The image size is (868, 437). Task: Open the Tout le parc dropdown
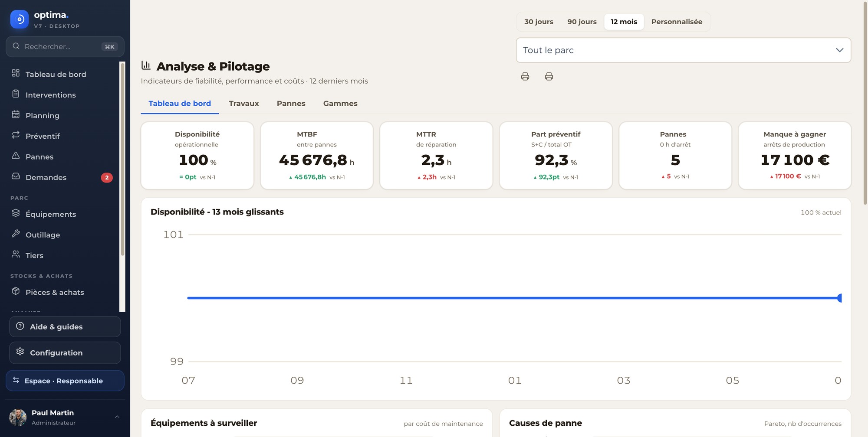click(684, 50)
